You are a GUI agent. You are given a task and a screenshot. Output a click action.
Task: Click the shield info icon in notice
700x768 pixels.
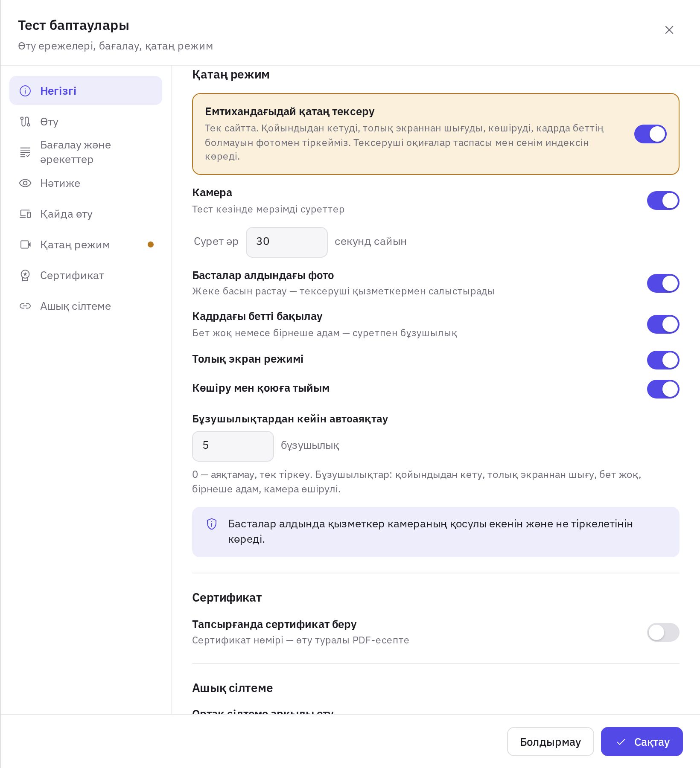point(212,524)
